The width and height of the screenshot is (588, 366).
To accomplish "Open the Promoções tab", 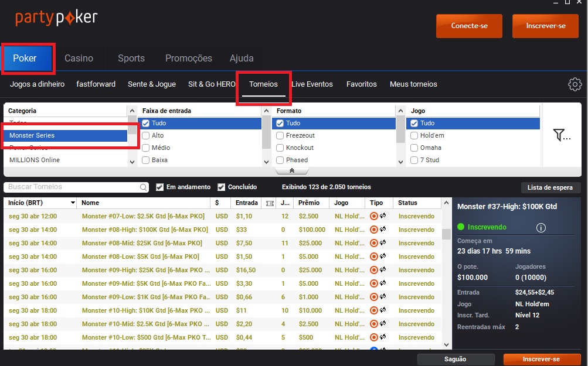I will coord(189,58).
